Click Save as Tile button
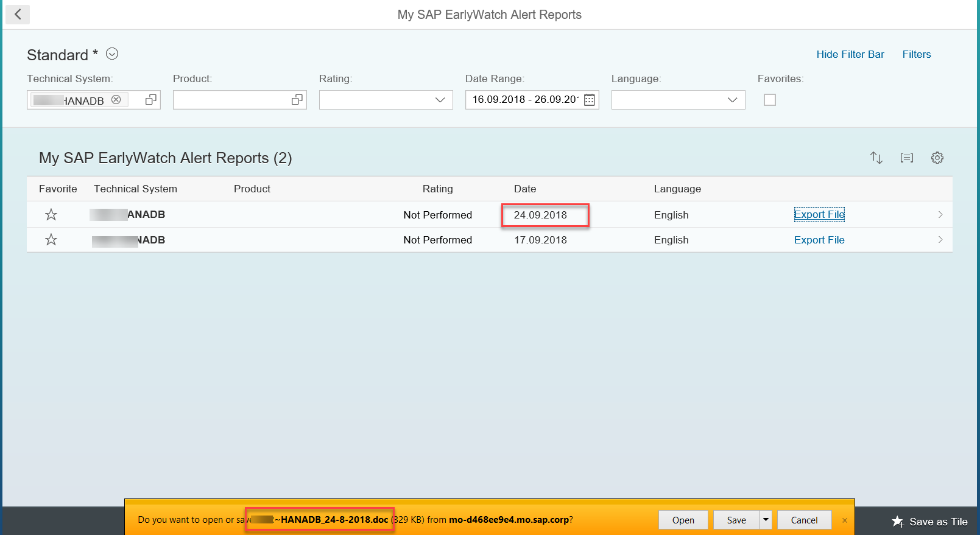Screen dimensions: 980x535 coord(929,522)
